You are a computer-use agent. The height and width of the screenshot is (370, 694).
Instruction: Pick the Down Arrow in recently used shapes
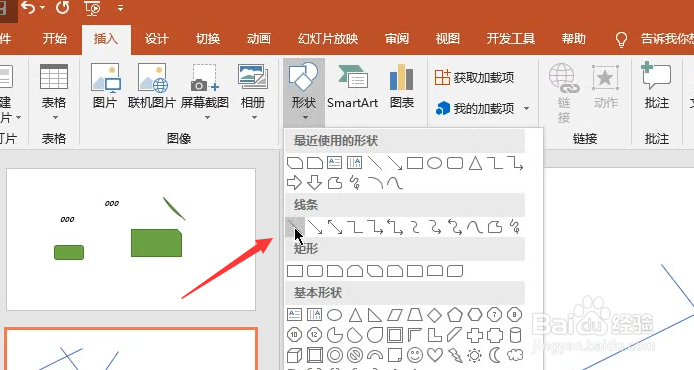pos(315,183)
